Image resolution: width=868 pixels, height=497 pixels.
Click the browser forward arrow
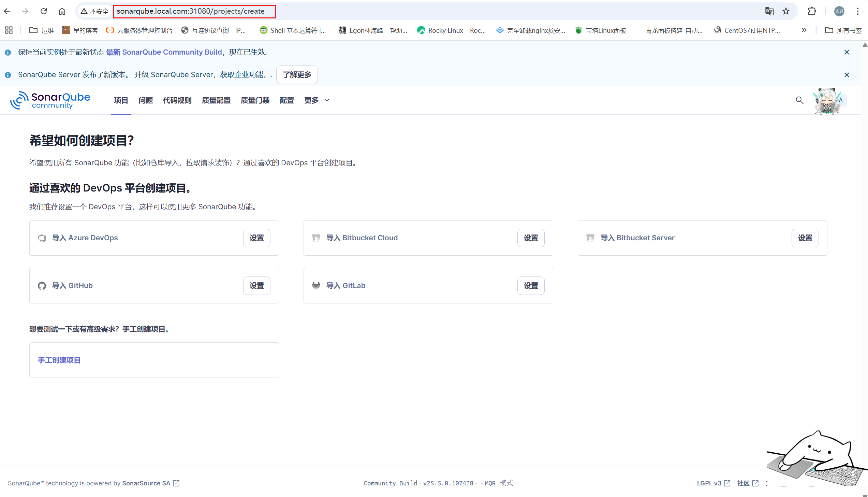25,11
